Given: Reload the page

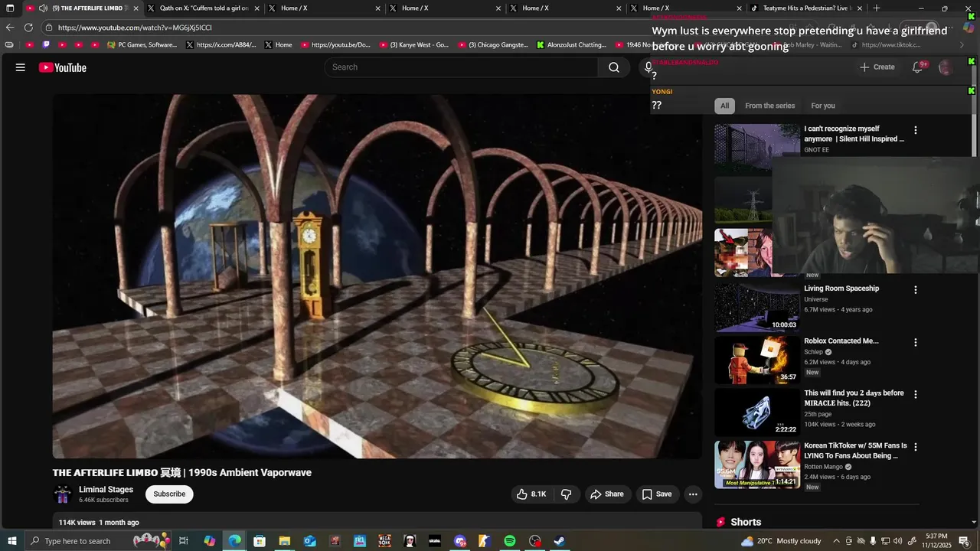Looking at the screenshot, I should coord(29,28).
